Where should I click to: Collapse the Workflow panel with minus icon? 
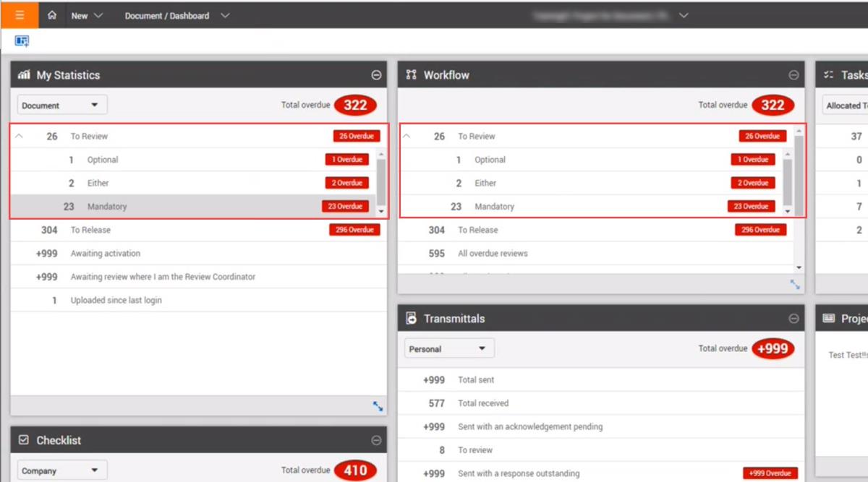(x=793, y=75)
